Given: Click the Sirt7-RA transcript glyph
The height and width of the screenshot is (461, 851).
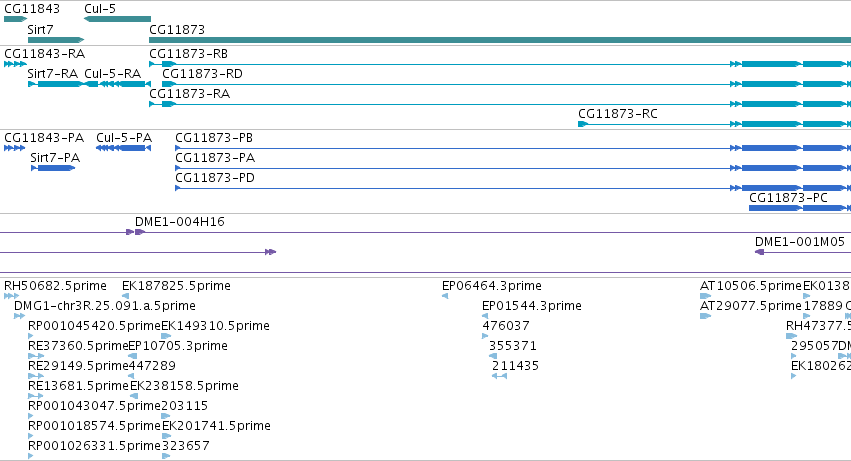Looking at the screenshot, I should pyautogui.click(x=56, y=84).
